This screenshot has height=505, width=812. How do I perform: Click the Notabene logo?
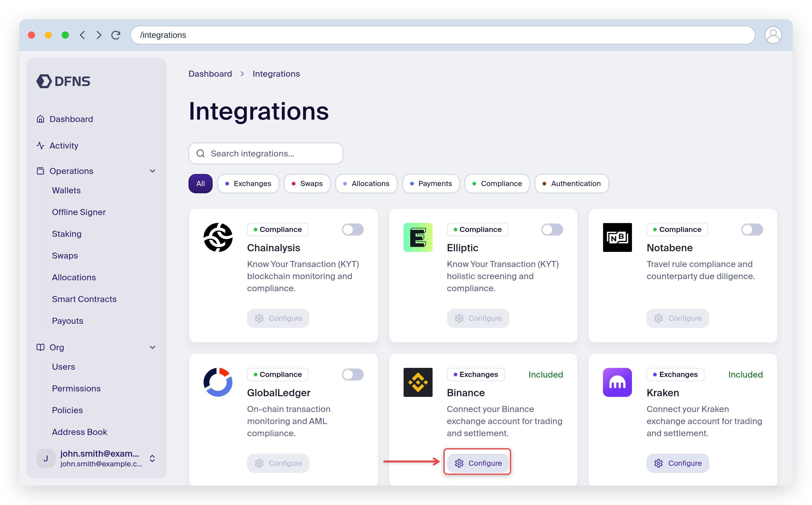click(617, 237)
